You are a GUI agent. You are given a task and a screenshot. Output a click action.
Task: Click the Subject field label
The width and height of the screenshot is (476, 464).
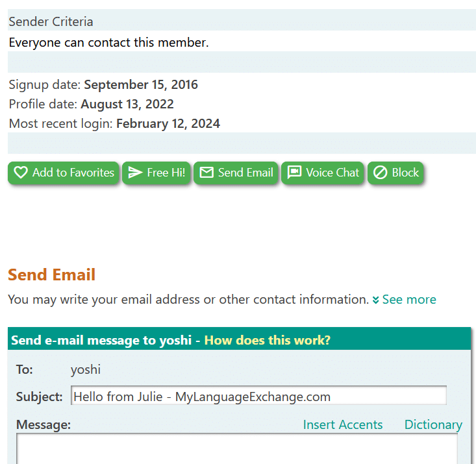click(x=39, y=397)
